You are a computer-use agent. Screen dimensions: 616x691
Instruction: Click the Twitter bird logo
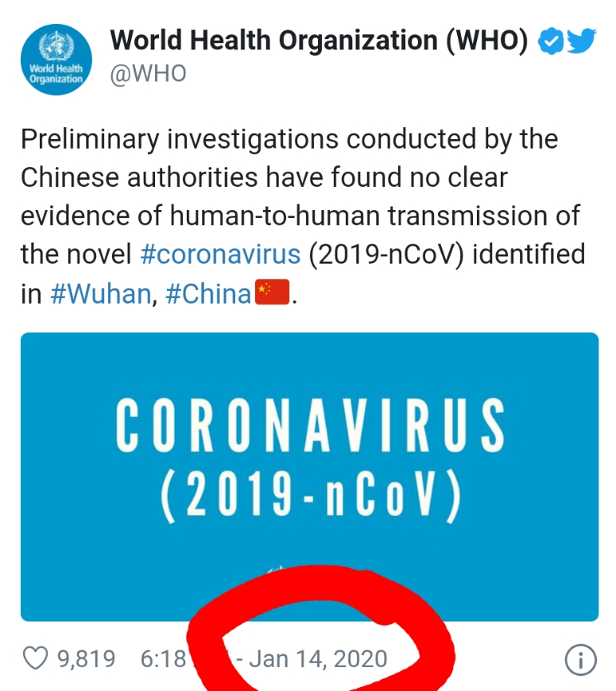pos(581,40)
